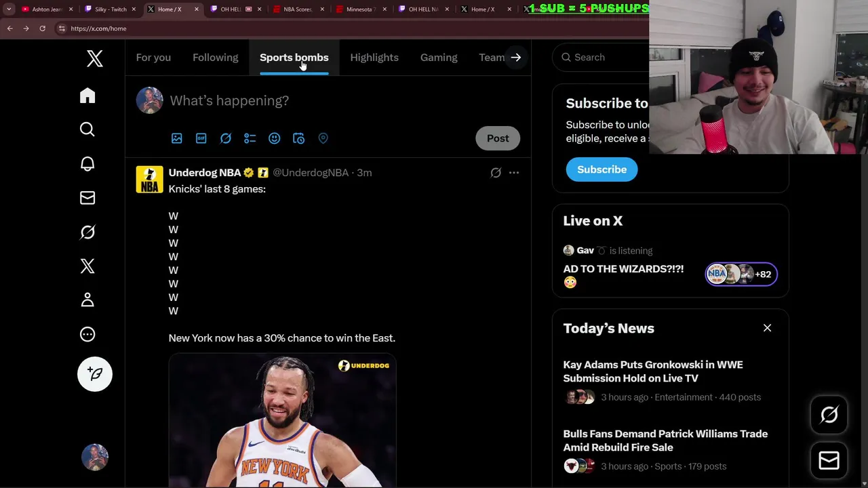Click the Grok icon in the composer toolbar
The image size is (868, 488).
(226, 138)
